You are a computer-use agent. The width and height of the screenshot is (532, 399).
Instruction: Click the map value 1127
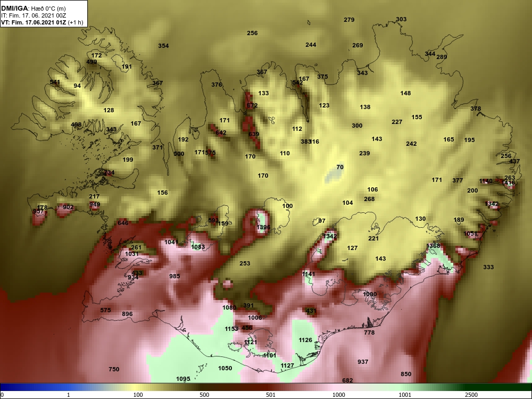click(x=287, y=366)
